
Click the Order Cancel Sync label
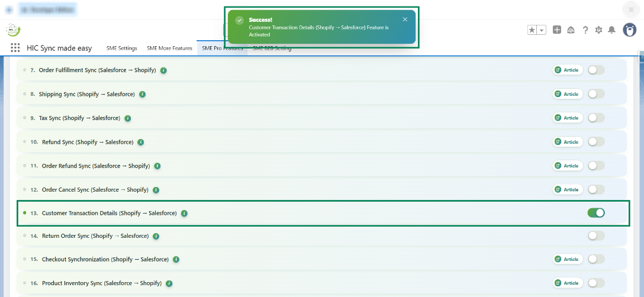coord(95,190)
